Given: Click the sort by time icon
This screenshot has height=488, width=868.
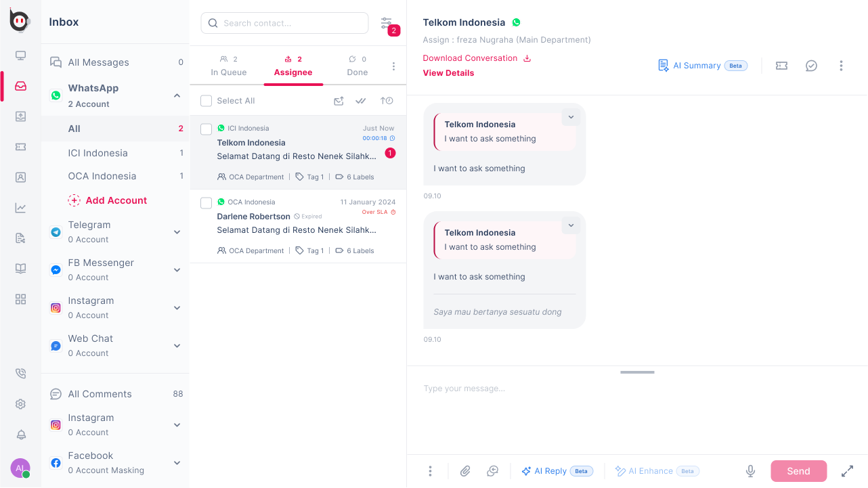Looking at the screenshot, I should (387, 101).
